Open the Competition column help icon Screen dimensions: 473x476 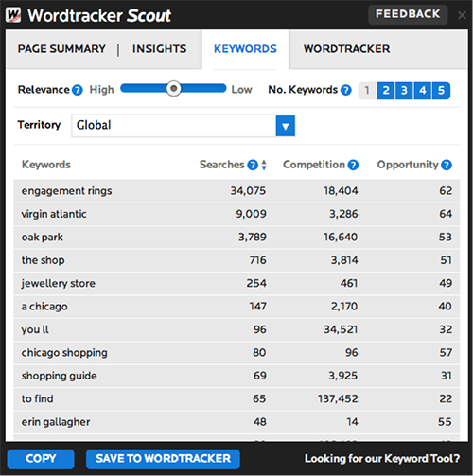click(353, 165)
